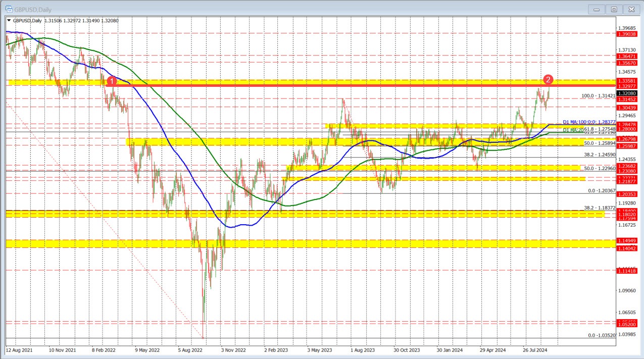Click the triangle next to the GBPUSD,Daily OHLC header
Viewport: 644px width, 359px height.
tap(9, 21)
